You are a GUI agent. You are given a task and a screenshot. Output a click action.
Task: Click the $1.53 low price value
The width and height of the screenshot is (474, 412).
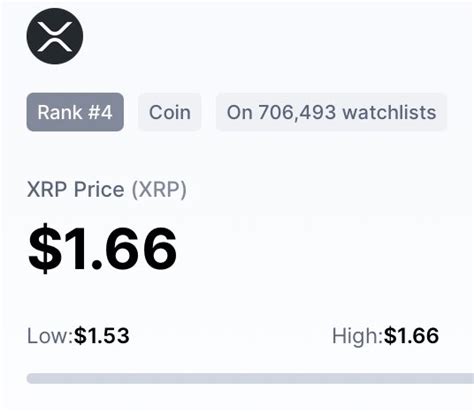(x=101, y=336)
